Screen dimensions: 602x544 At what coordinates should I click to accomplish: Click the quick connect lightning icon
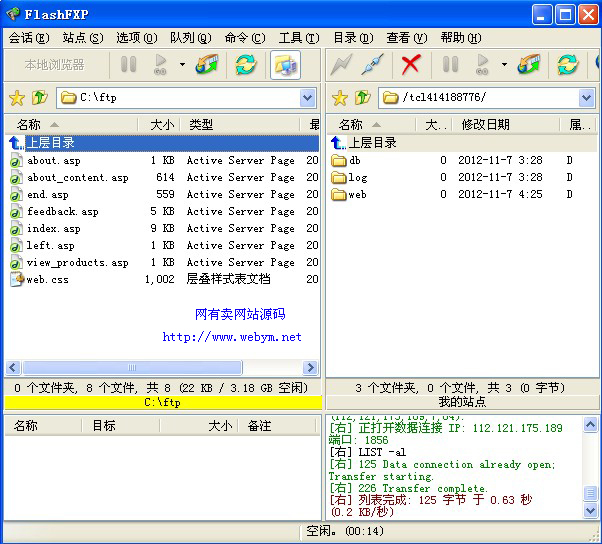coord(342,65)
